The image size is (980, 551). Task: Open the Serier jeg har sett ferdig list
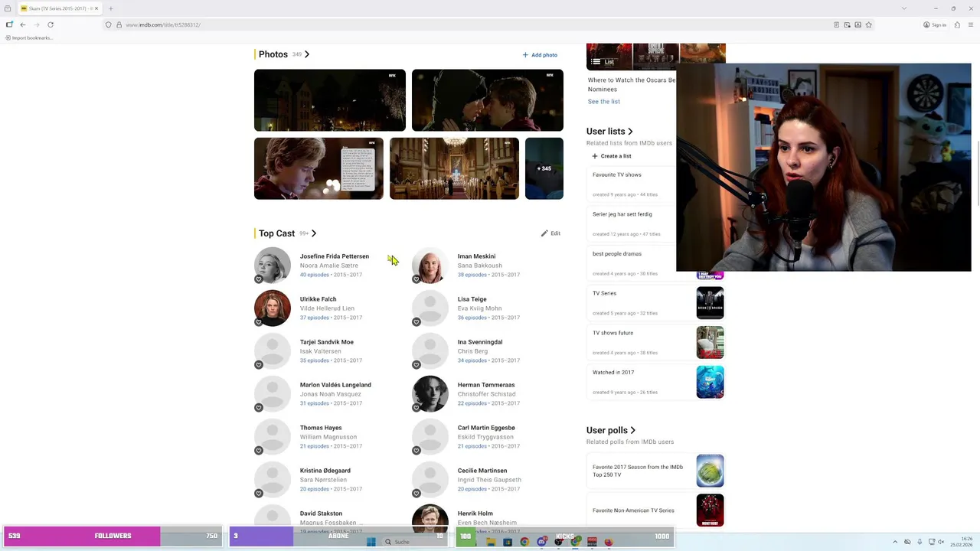coord(622,214)
